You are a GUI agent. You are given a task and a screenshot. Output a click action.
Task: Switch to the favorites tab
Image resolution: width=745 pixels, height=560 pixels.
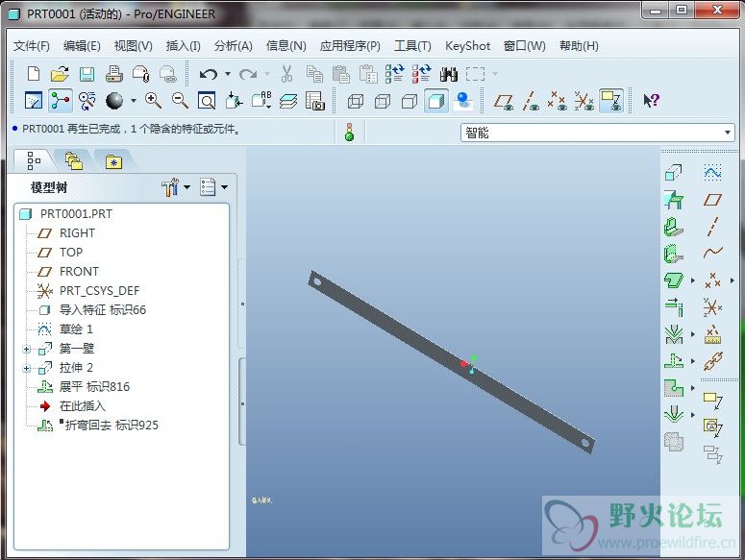(x=114, y=161)
